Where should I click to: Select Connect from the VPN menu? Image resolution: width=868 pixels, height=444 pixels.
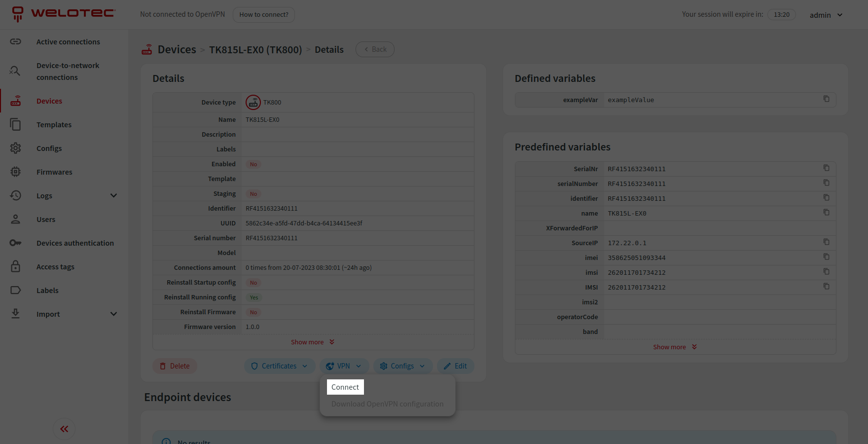(x=345, y=387)
